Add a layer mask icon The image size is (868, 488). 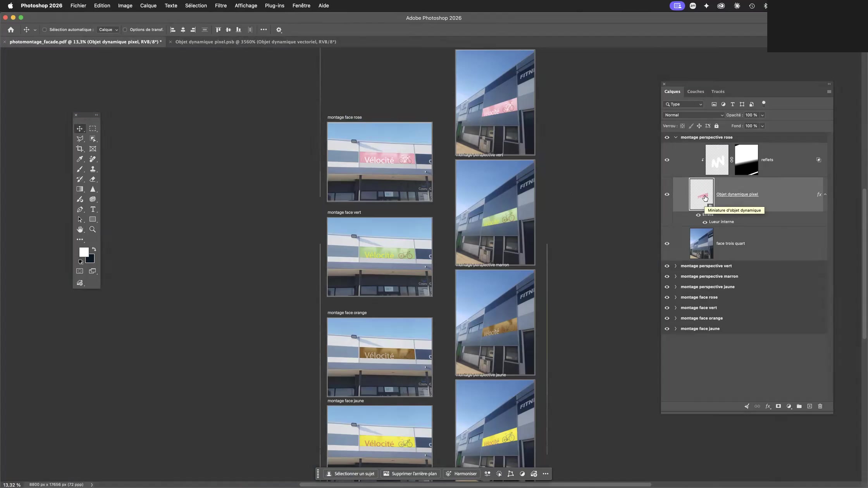(778, 406)
